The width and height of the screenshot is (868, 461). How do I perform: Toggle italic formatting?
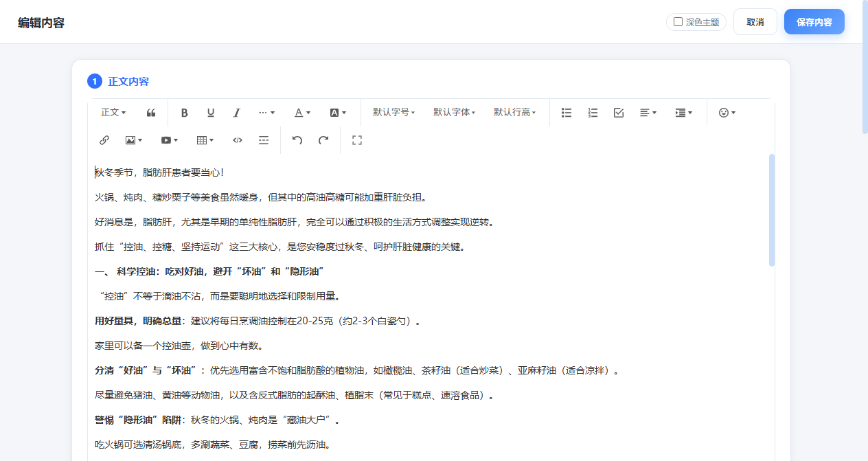click(x=237, y=113)
